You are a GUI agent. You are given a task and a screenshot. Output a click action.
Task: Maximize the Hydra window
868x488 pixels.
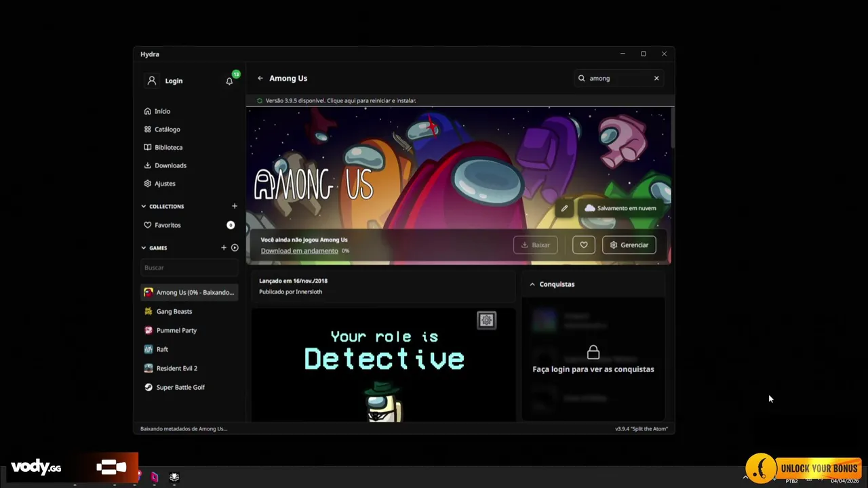[644, 54]
